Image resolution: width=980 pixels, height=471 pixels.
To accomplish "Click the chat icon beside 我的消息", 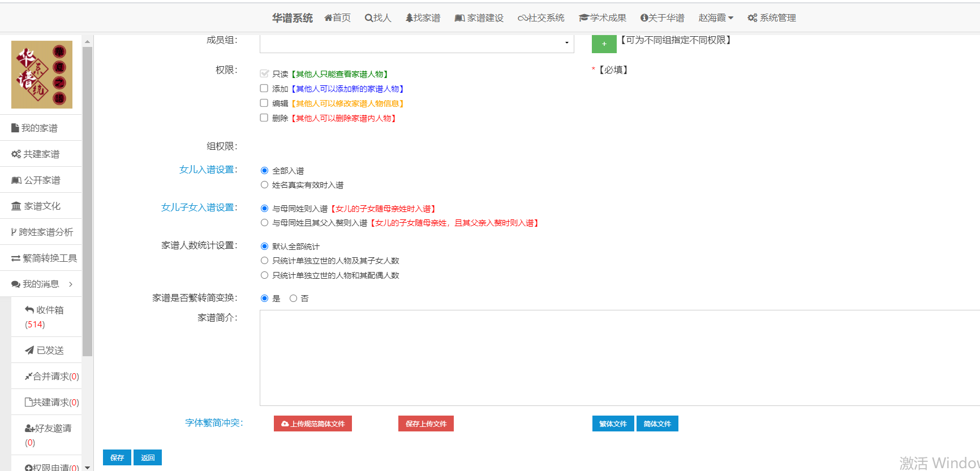I will [x=16, y=284].
